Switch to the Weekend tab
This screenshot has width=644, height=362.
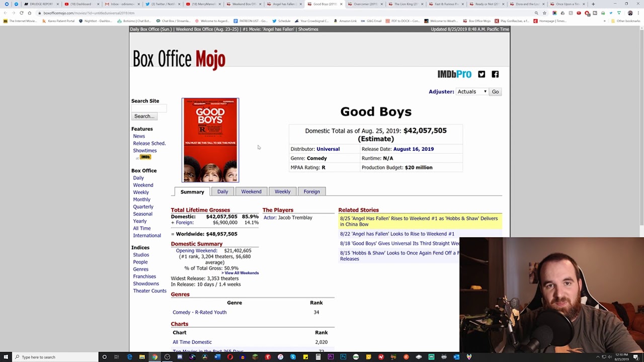tap(251, 192)
